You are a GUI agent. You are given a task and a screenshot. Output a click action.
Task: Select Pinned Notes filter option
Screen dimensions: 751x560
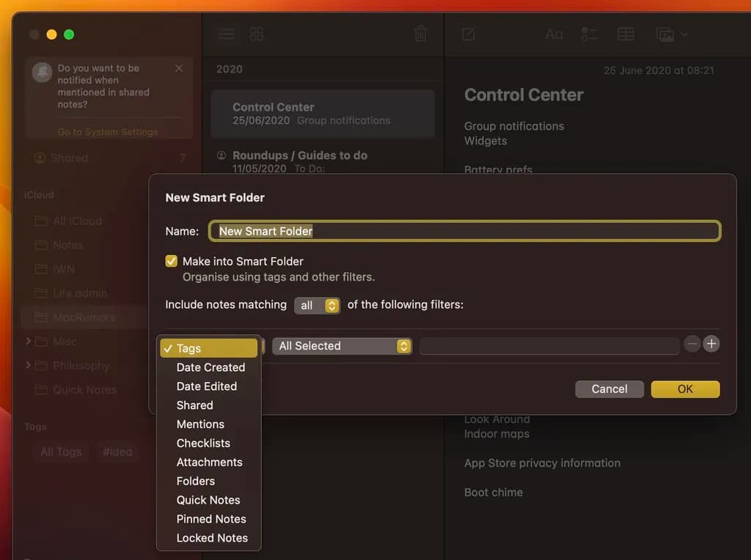(x=211, y=519)
